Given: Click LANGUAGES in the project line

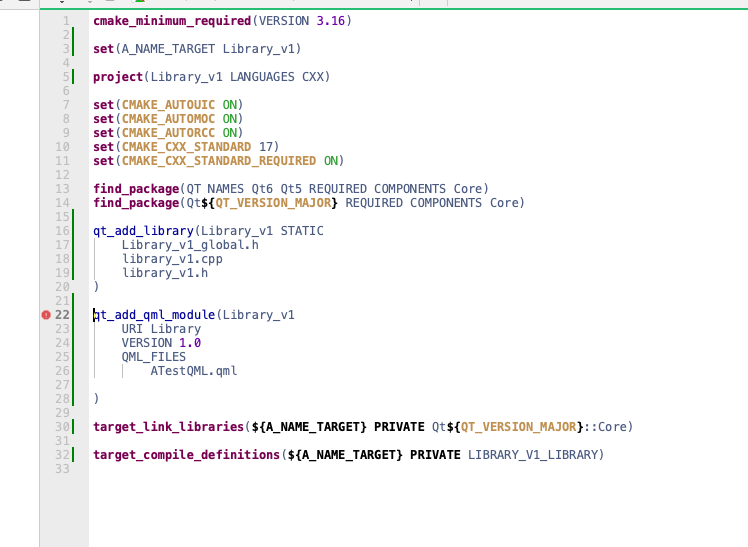Looking at the screenshot, I should coord(262,77).
